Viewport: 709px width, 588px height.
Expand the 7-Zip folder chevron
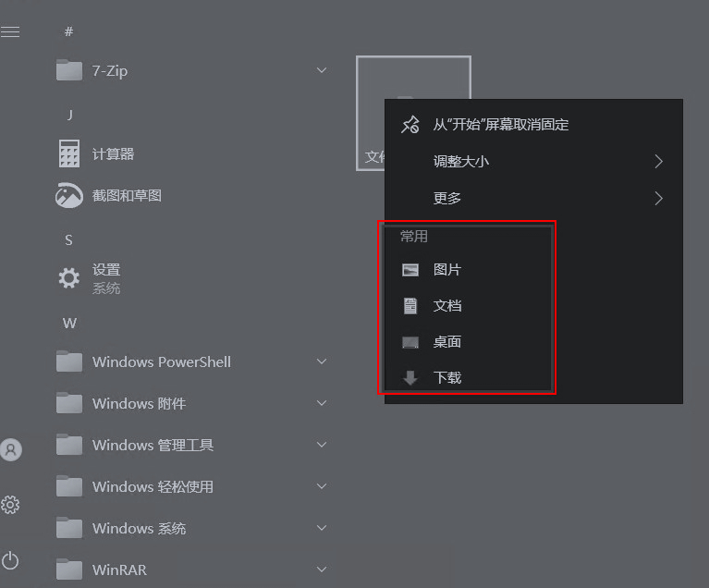322,70
